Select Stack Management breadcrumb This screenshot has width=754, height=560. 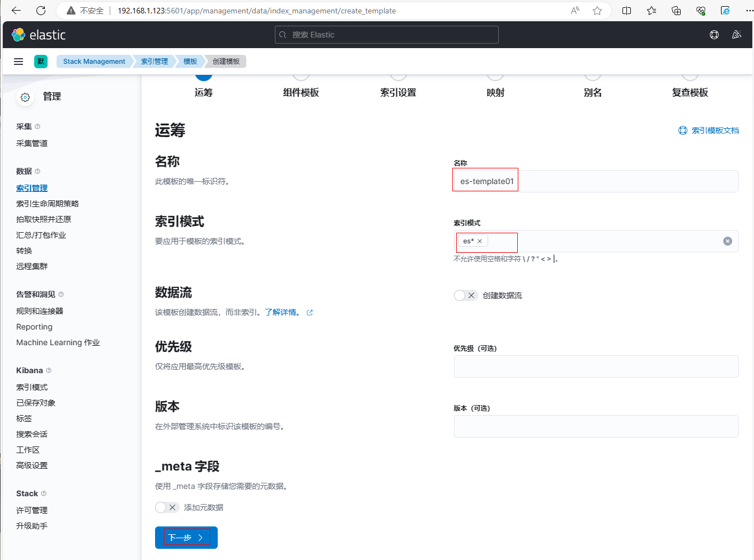coord(94,62)
